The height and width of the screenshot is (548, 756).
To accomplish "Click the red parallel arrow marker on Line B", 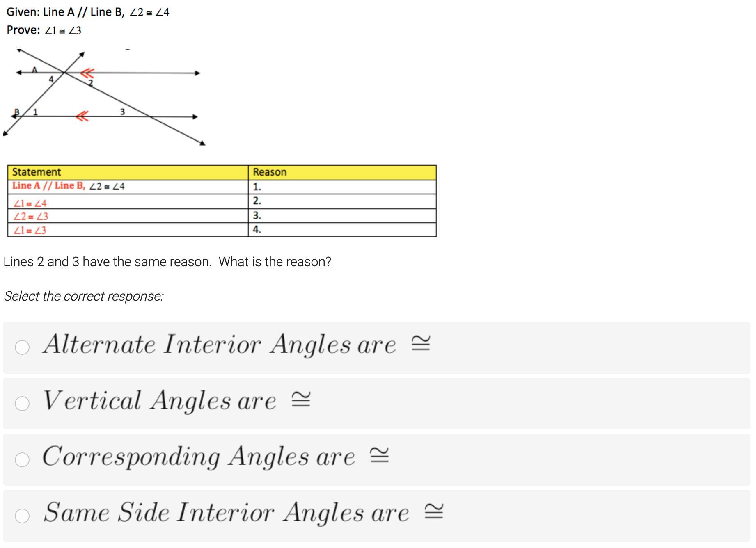I will (82, 116).
